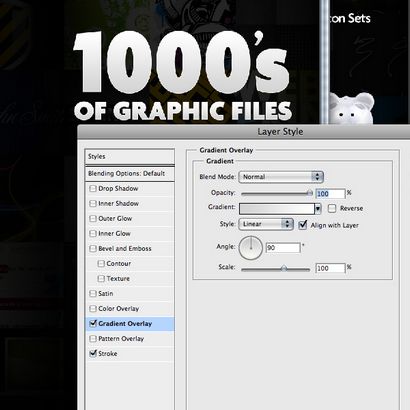Click the Angle value field
Screen dimensions: 410x410
pos(283,248)
